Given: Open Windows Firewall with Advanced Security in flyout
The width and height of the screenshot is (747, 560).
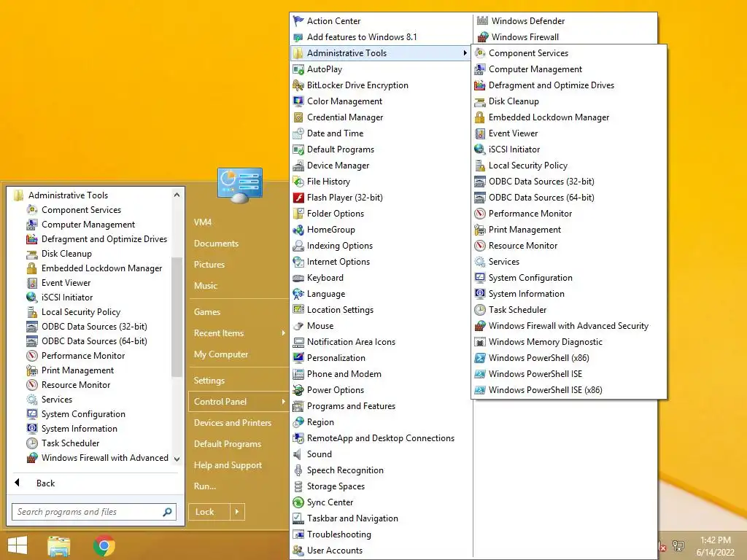Looking at the screenshot, I should [568, 326].
